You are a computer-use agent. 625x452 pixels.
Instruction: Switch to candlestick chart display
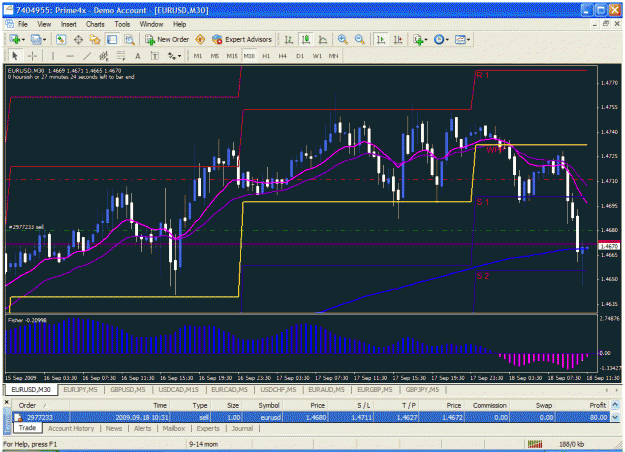[306, 39]
